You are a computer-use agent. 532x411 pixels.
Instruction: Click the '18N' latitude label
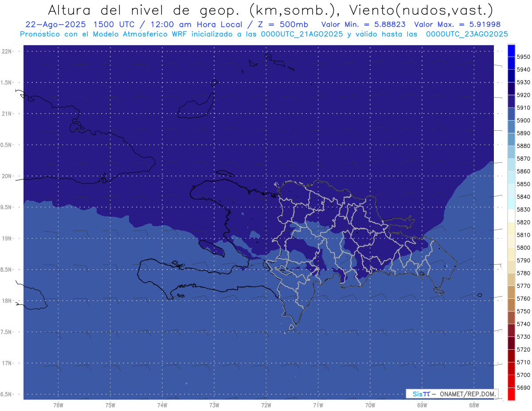pyautogui.click(x=8, y=301)
